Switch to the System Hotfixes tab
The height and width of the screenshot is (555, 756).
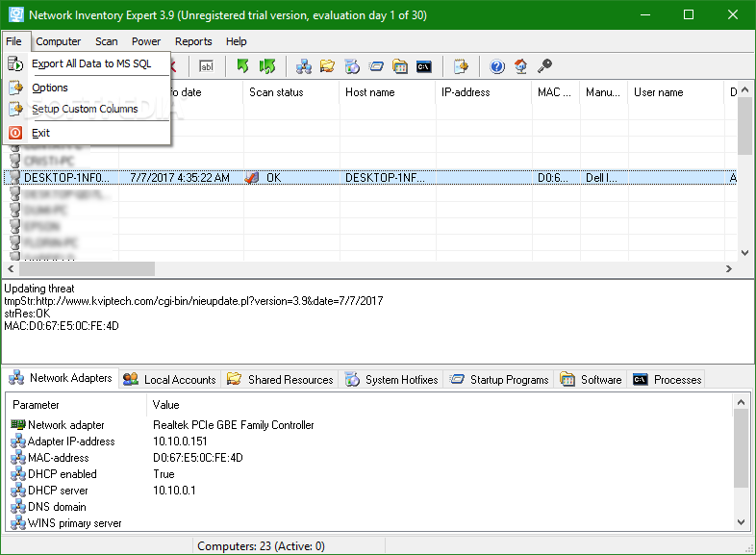click(x=391, y=380)
